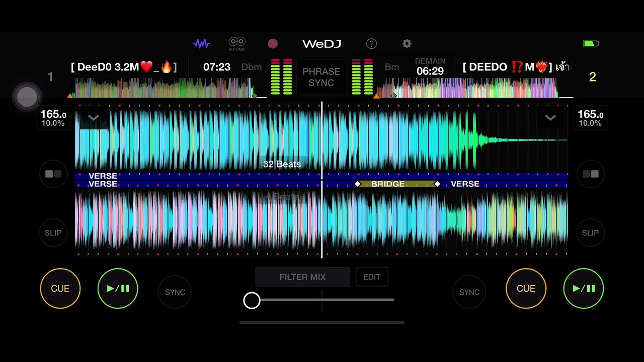Tap the battery indicator icon
644x362 pixels.
[591, 44]
